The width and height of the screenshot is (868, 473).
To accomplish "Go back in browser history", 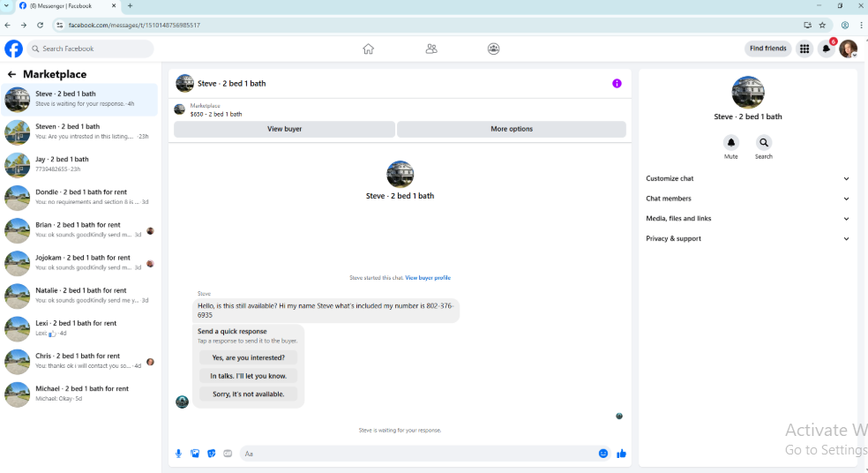I will (x=7, y=25).
